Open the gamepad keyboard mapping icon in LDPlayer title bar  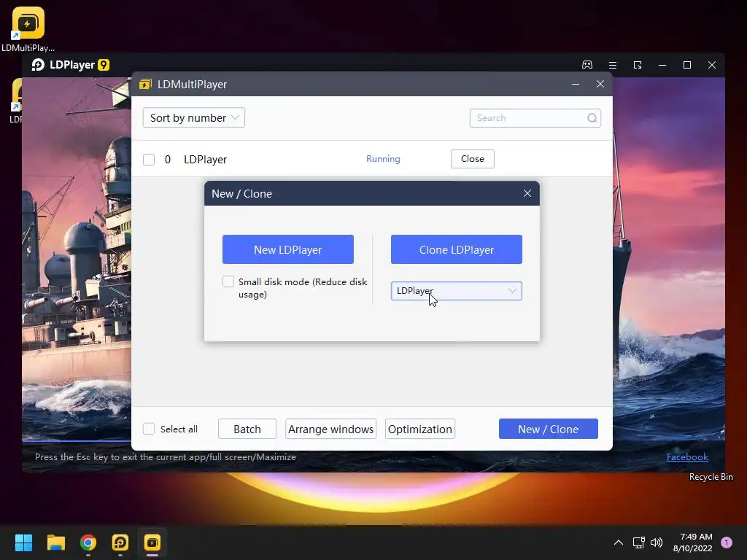click(x=587, y=65)
